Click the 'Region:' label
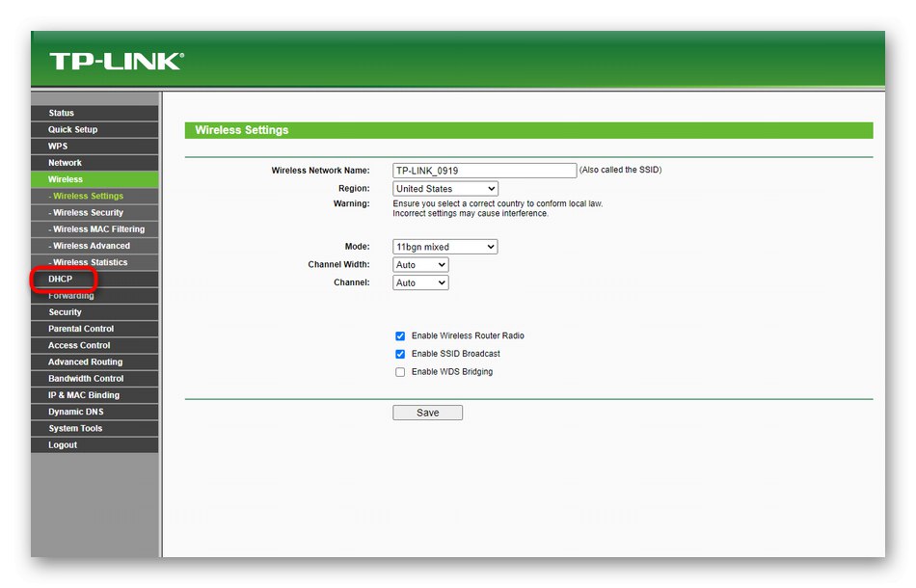The image size is (916, 588). coord(354,189)
